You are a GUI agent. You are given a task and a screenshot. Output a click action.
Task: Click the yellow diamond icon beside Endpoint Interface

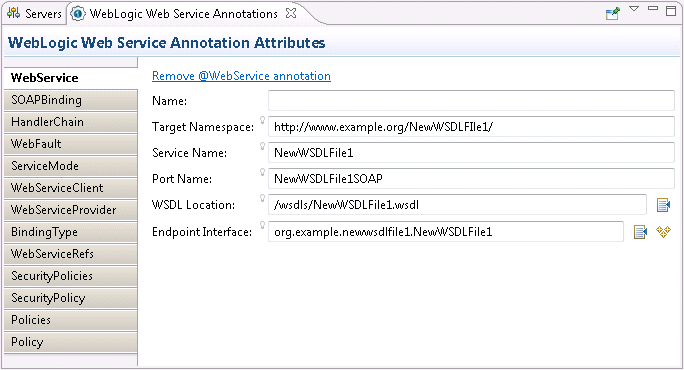point(663,232)
